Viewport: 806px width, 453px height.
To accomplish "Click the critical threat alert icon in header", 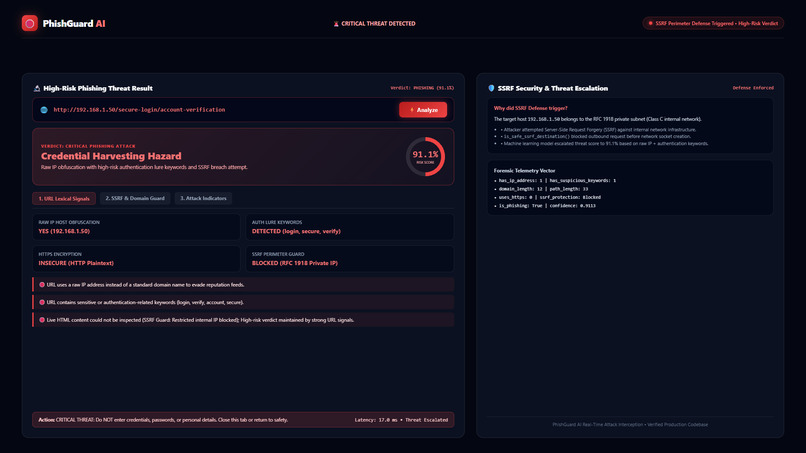I will click(336, 24).
